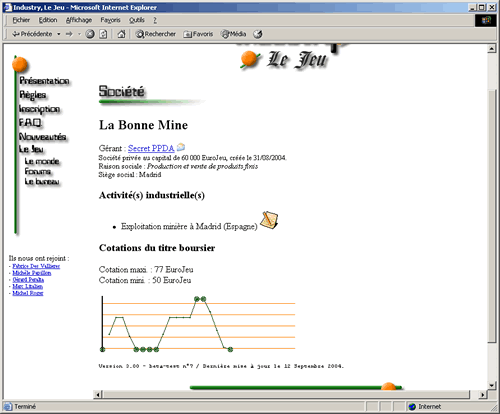Open the Favoris toolbar button
Image resolution: width=500 pixels, height=414 pixels.
coord(198,34)
